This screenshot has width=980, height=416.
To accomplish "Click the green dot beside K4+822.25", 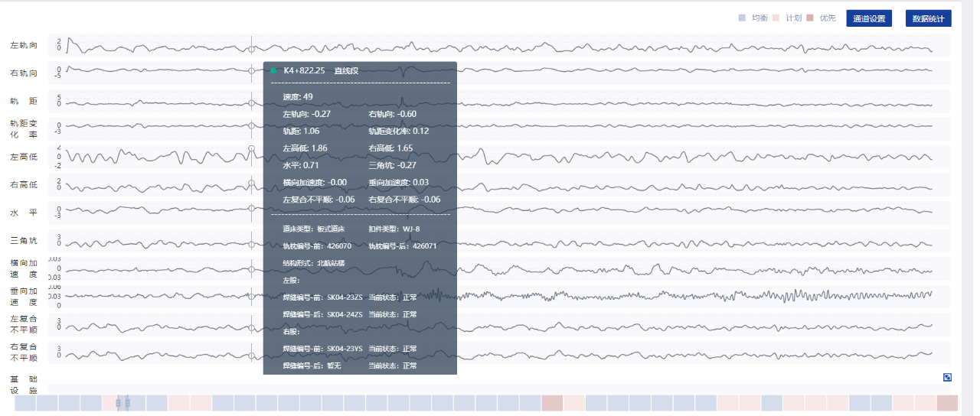I will point(273,70).
